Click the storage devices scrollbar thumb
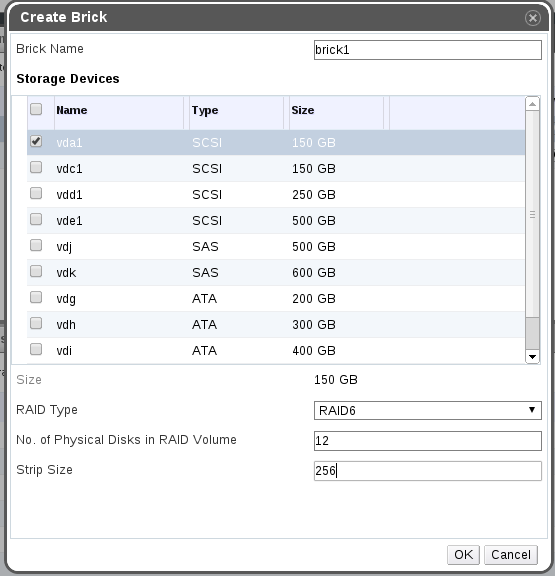The width and height of the screenshot is (555, 576). [532, 215]
